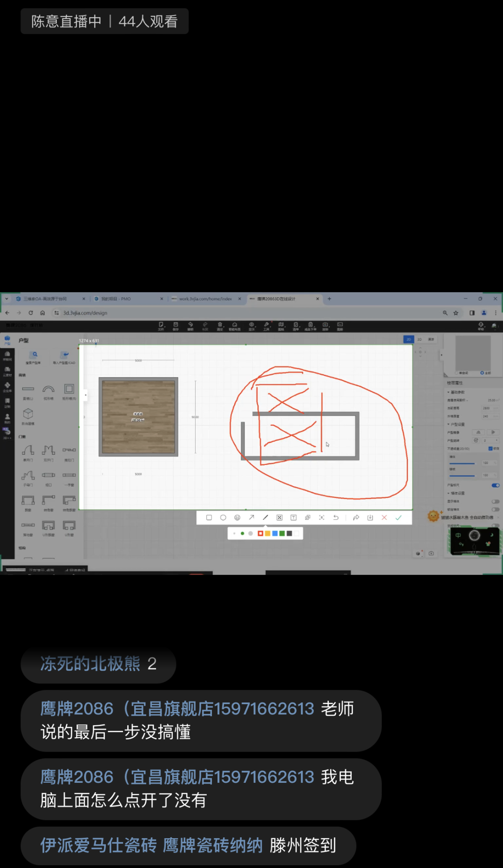Click the 搜索户型库 search icon
The height and width of the screenshot is (868, 503).
[34, 356]
